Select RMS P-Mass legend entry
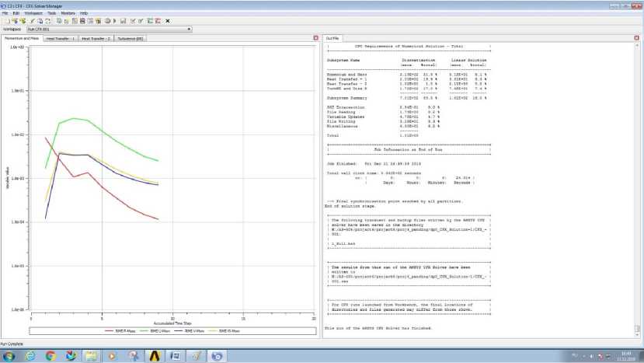Image resolution: width=644 pixels, height=363 pixels. [120, 331]
